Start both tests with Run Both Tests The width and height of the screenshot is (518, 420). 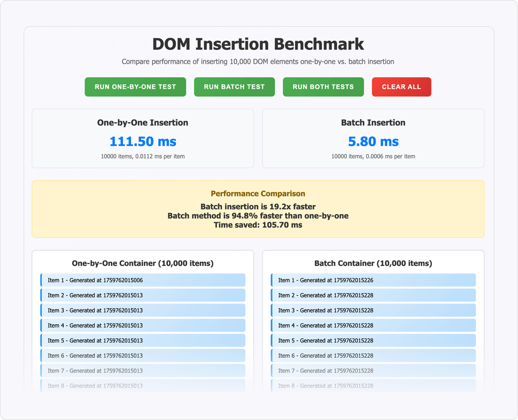[x=323, y=87]
